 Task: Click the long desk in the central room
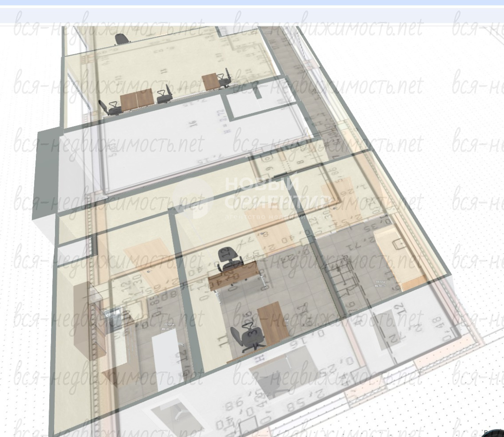pos(234,275)
